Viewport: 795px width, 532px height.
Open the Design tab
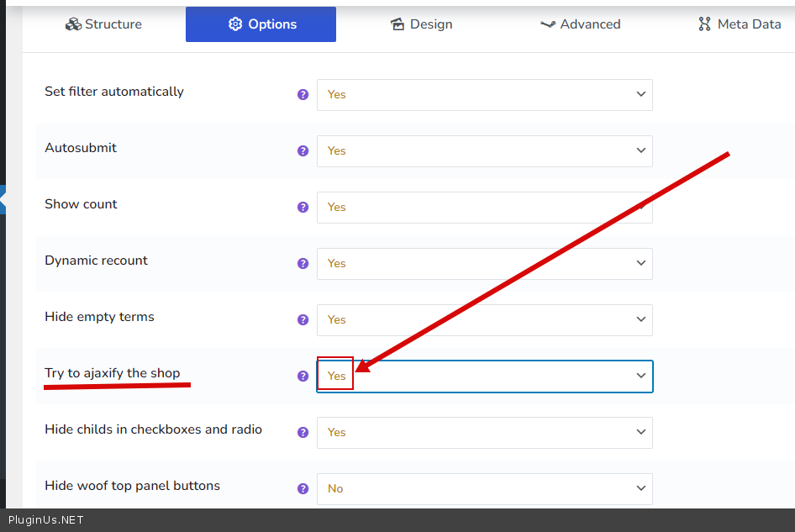(422, 24)
